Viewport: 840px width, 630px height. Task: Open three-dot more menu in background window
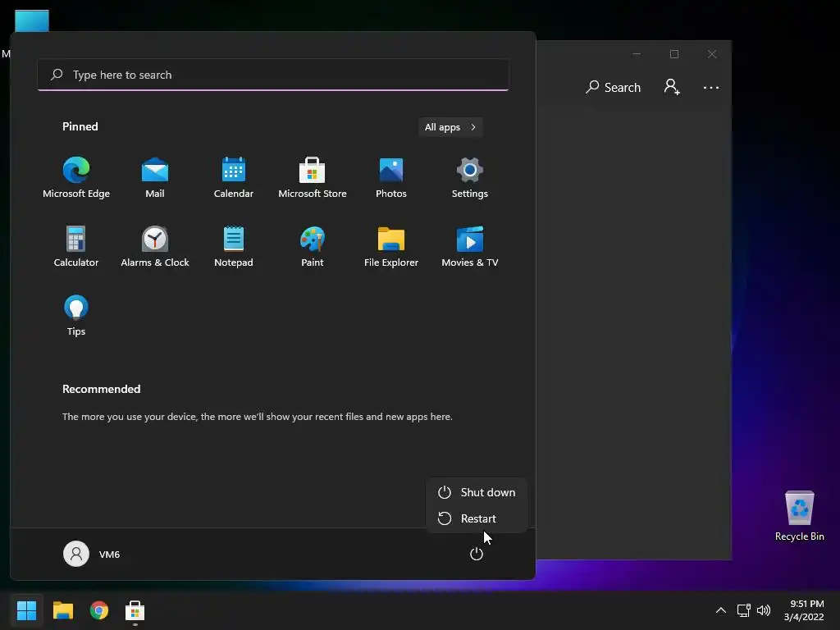coord(711,87)
